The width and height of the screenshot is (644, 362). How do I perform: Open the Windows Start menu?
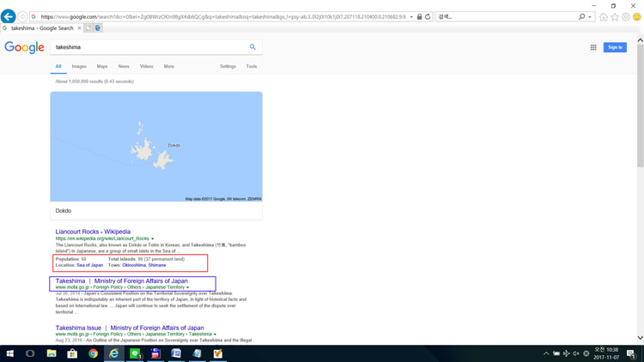click(9, 353)
